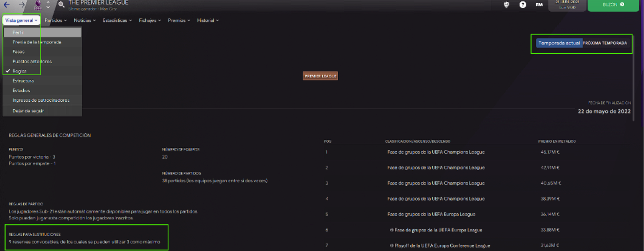This screenshot has width=644, height=251.
Task: Click the Premier League logo icon
Action: (38, 5)
